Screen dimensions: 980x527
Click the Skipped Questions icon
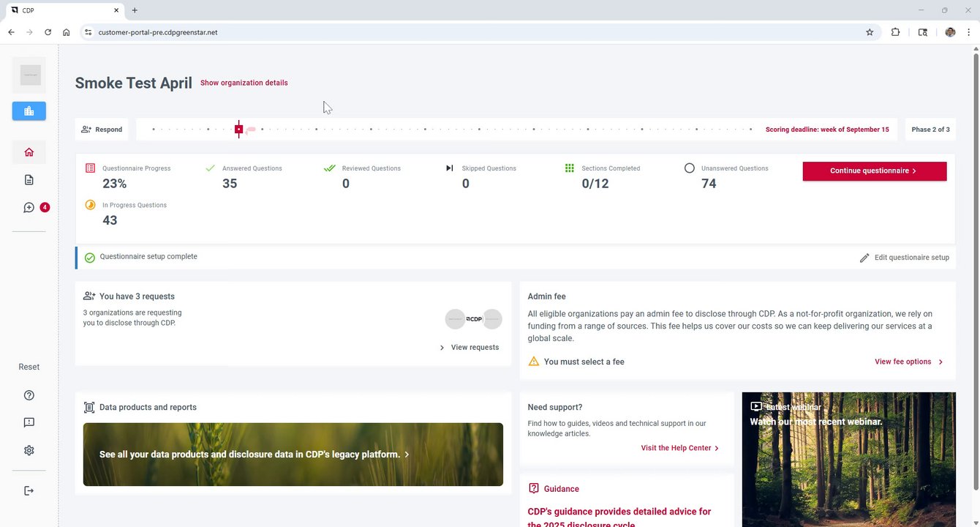point(450,168)
